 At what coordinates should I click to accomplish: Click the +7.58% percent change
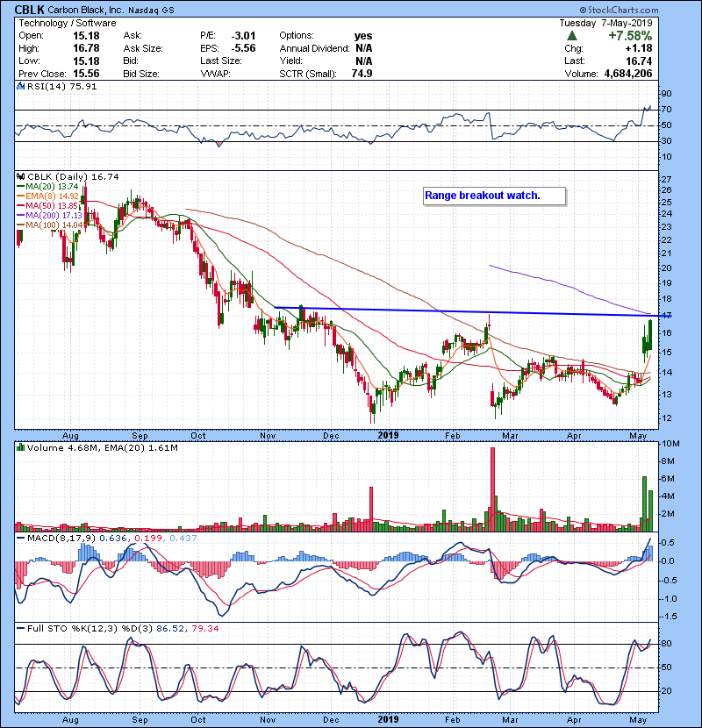[x=630, y=36]
